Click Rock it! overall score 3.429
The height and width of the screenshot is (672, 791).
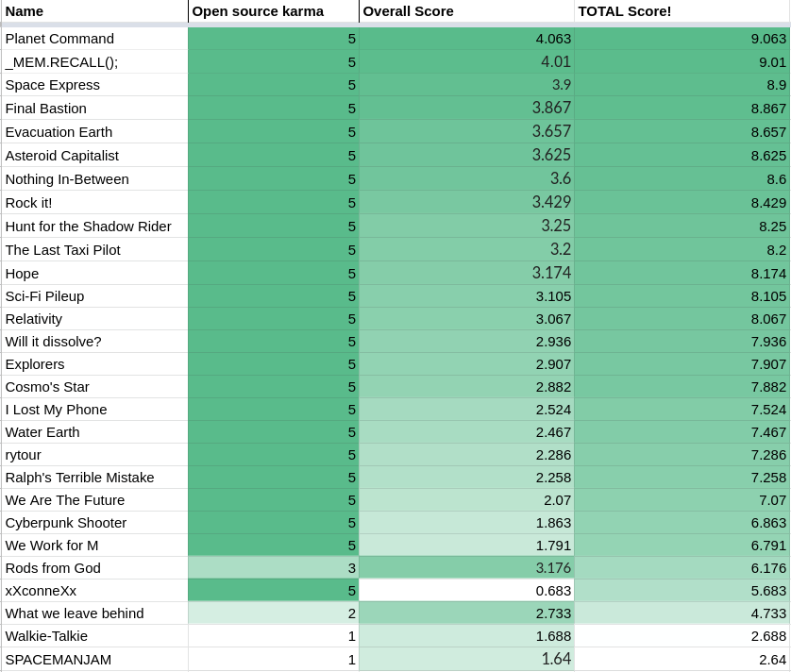tap(466, 202)
